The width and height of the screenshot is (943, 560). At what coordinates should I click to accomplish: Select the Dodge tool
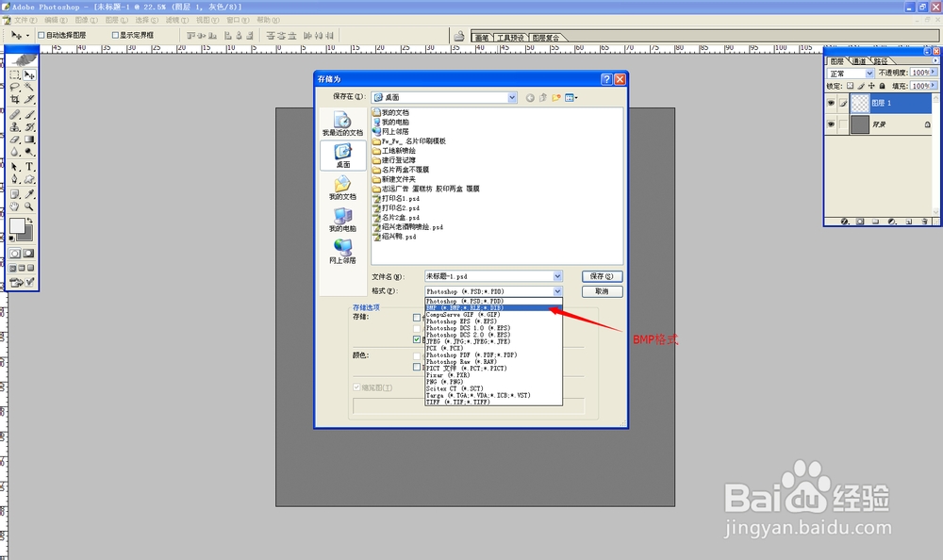(x=29, y=152)
